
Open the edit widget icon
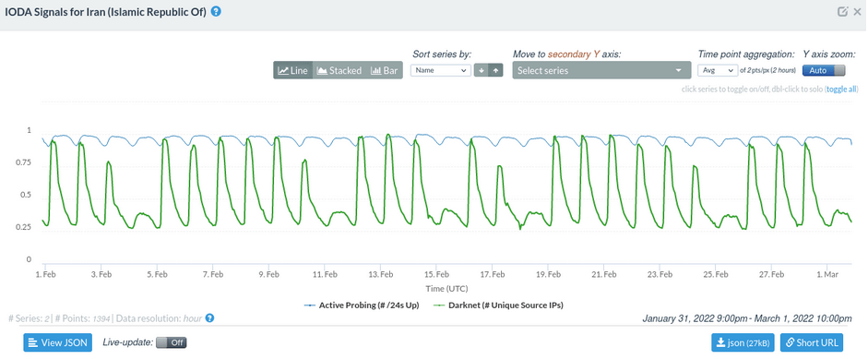point(842,12)
